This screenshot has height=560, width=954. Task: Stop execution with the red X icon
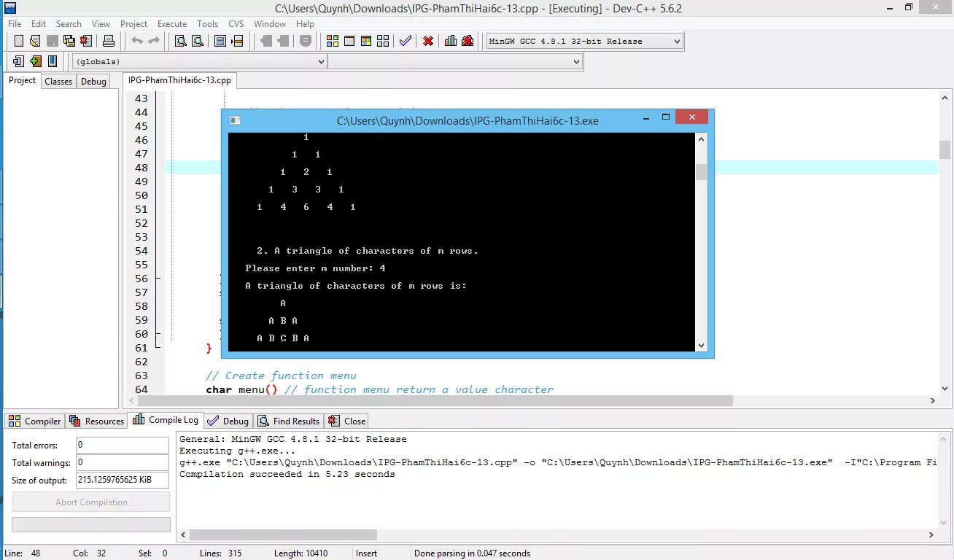click(428, 41)
